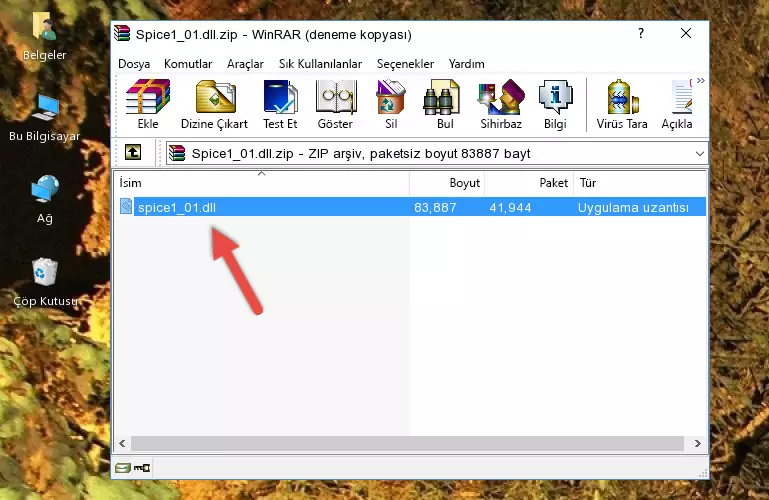Select the Belgeler desktop icon
Image resolution: width=769 pixels, height=500 pixels.
click(x=44, y=36)
